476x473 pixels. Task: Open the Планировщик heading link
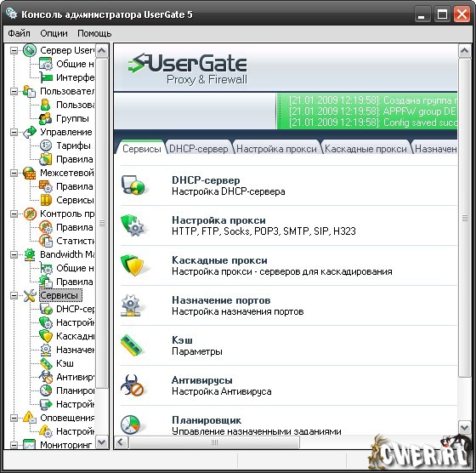coord(207,420)
